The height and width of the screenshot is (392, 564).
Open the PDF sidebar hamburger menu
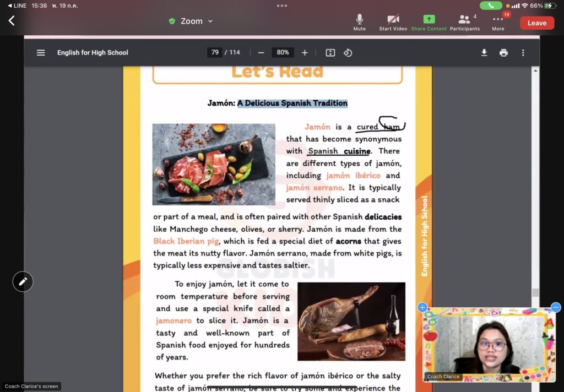[41, 53]
